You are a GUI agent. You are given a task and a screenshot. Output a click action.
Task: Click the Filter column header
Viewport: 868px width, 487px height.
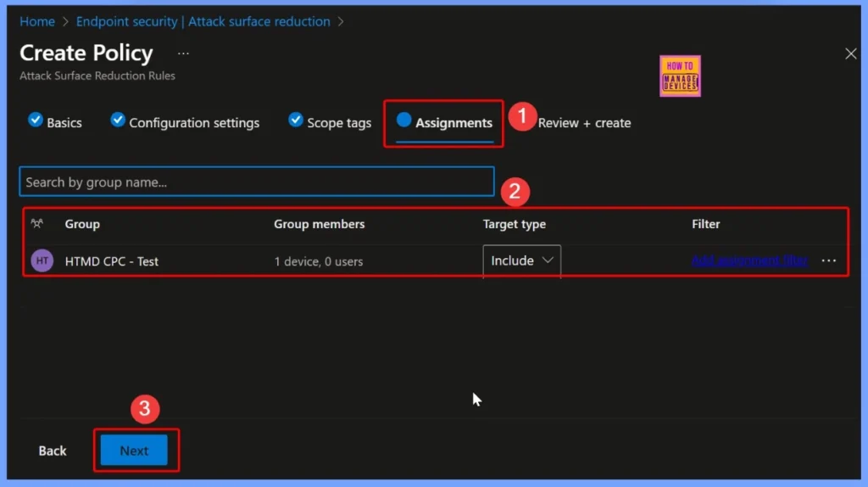tap(706, 224)
